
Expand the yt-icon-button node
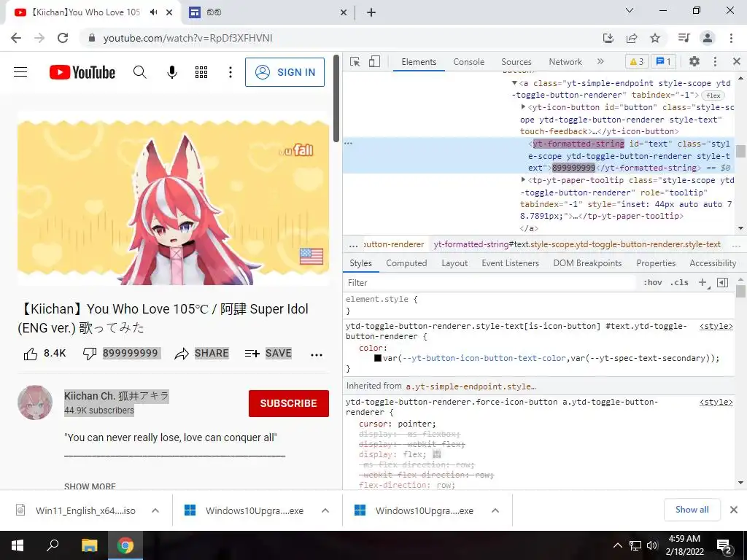point(523,107)
